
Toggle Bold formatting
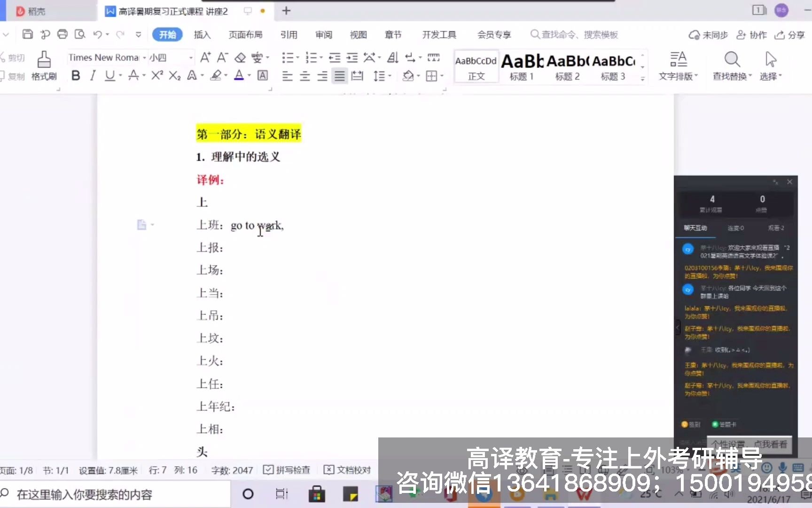76,75
